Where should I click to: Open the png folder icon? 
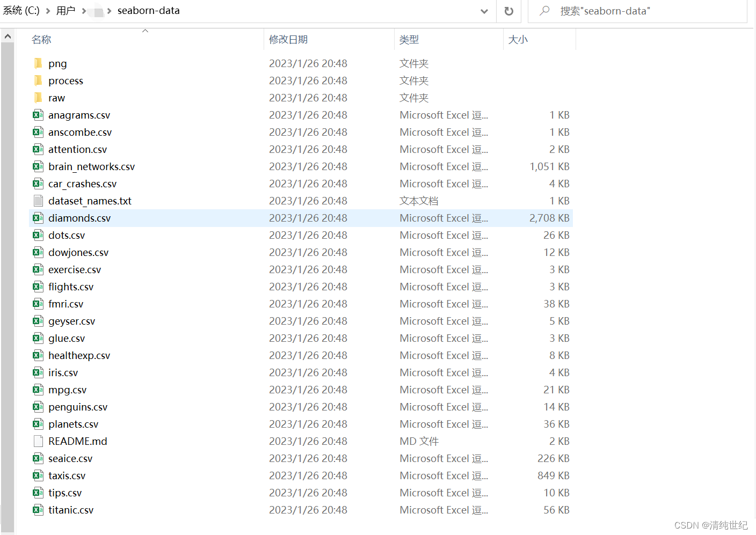click(x=38, y=63)
